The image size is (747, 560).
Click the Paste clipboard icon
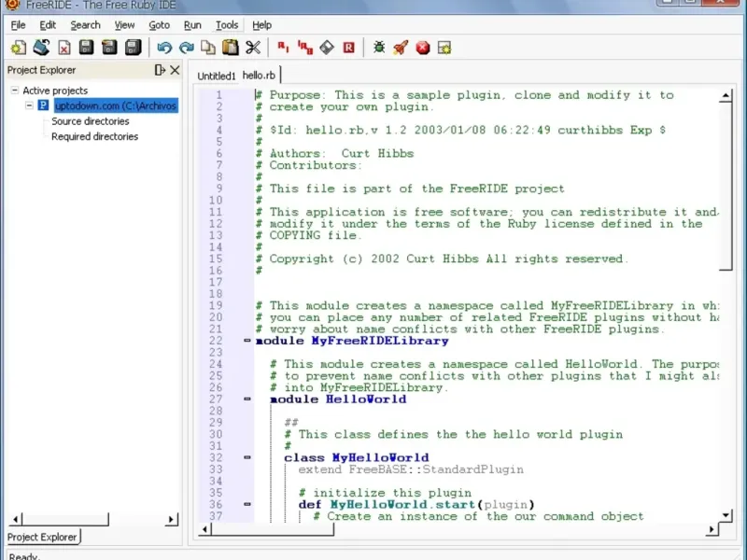[230, 48]
